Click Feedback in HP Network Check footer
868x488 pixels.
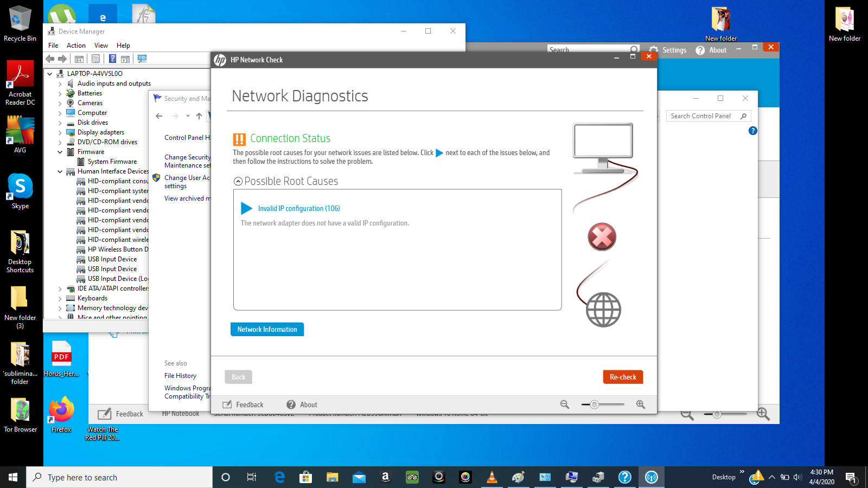click(x=242, y=404)
